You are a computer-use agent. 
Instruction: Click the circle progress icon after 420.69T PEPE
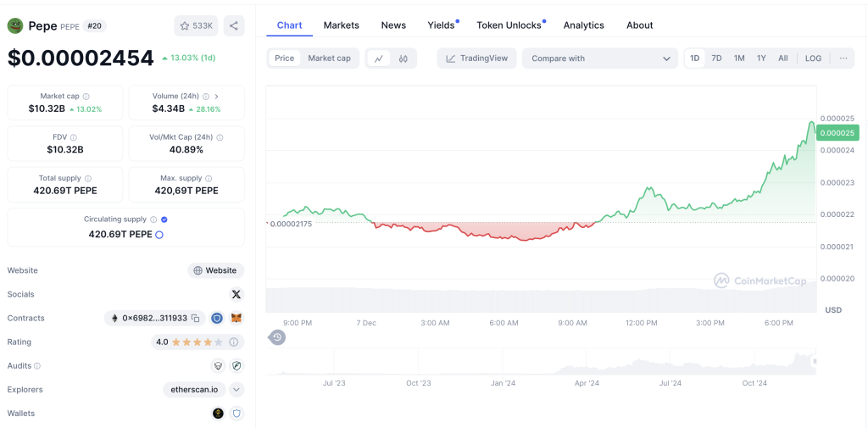159,235
